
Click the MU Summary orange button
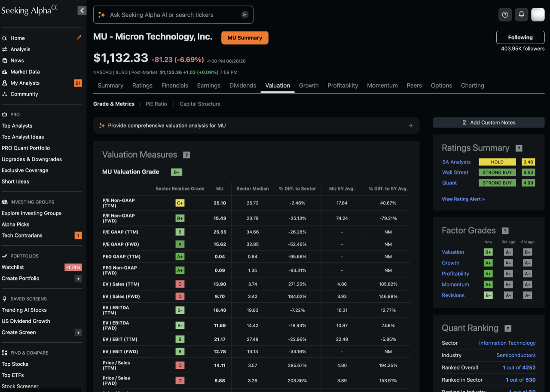click(245, 38)
